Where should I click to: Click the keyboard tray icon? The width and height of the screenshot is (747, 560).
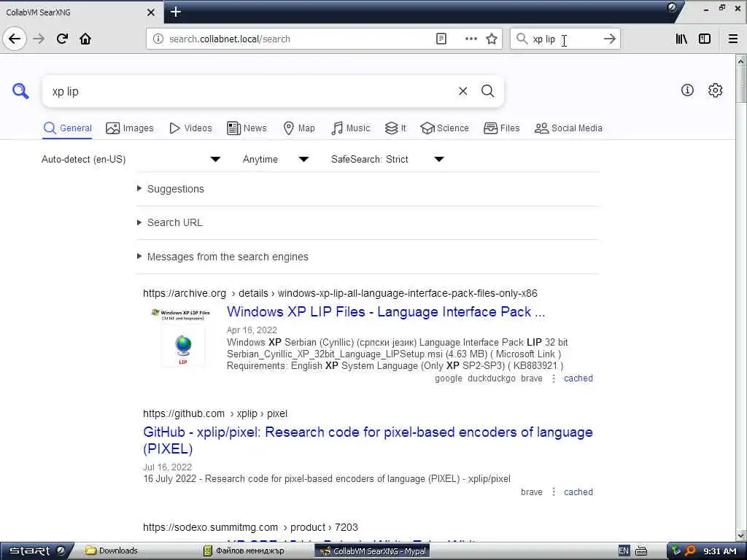(641, 551)
